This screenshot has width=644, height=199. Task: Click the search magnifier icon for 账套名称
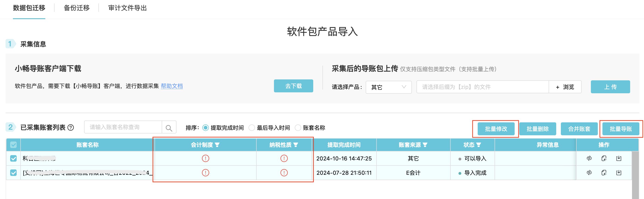click(x=169, y=128)
